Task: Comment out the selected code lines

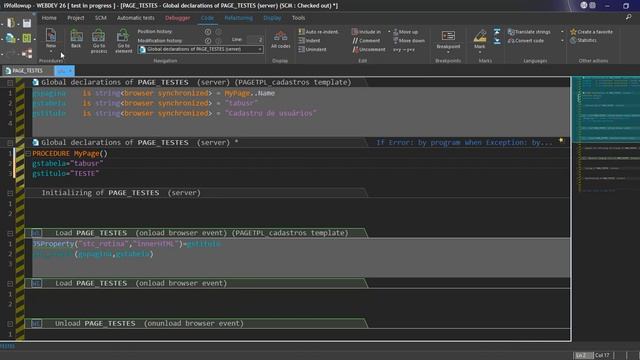Action: coord(366,40)
